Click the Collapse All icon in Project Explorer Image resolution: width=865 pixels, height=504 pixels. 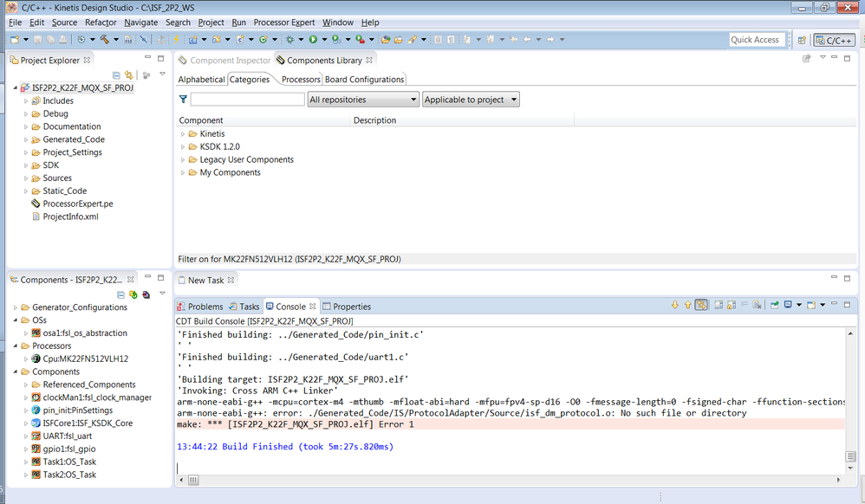(116, 75)
